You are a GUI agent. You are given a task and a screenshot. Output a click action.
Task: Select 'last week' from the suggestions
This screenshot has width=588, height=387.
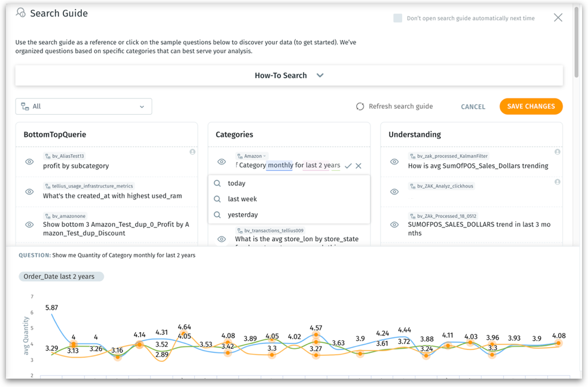tap(243, 199)
